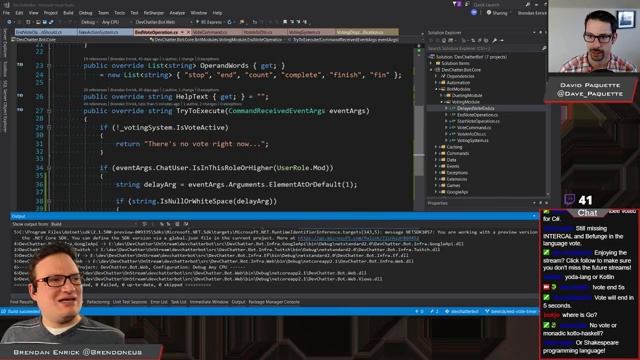
Task: Click the unpushed commits arrow in status bar
Action: point(419,311)
